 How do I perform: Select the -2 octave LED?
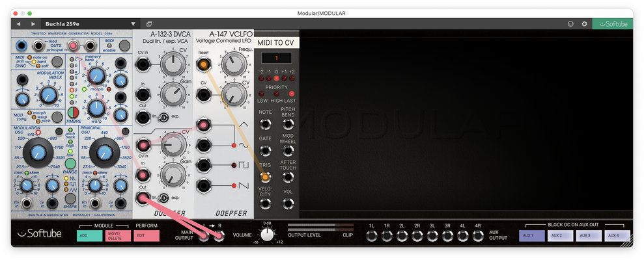261,78
